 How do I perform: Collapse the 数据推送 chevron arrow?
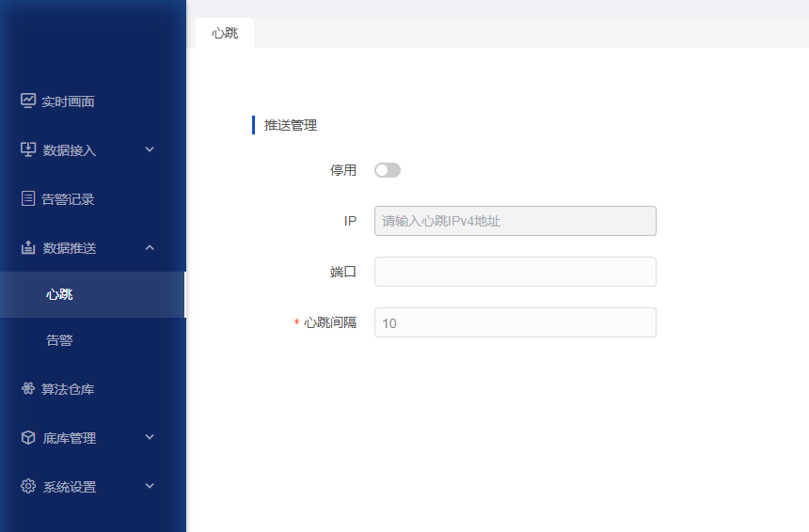click(150, 248)
